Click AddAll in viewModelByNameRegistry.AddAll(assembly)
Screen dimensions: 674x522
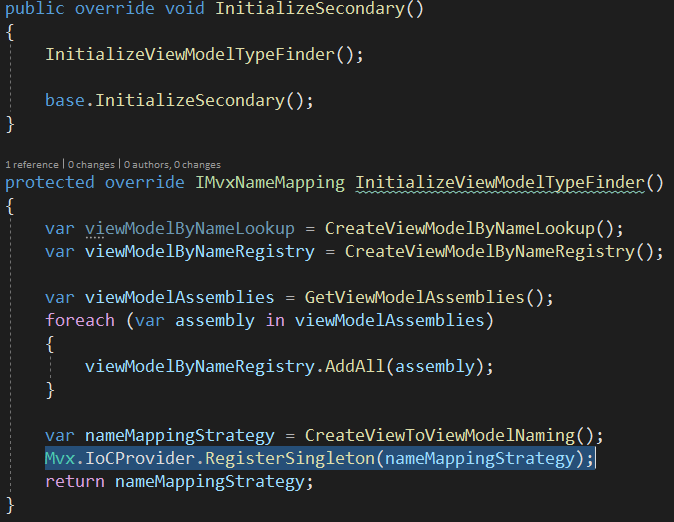coord(355,366)
